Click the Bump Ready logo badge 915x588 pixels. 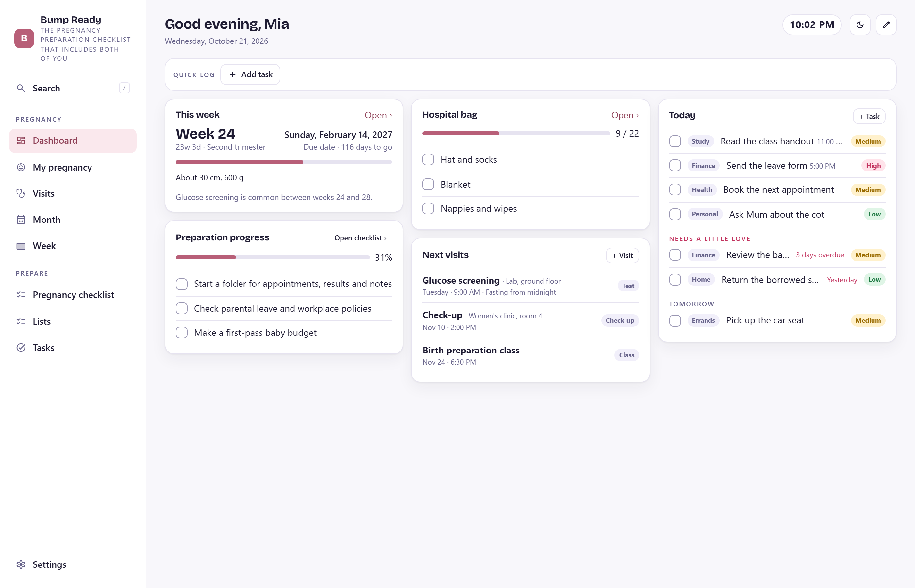point(24,38)
